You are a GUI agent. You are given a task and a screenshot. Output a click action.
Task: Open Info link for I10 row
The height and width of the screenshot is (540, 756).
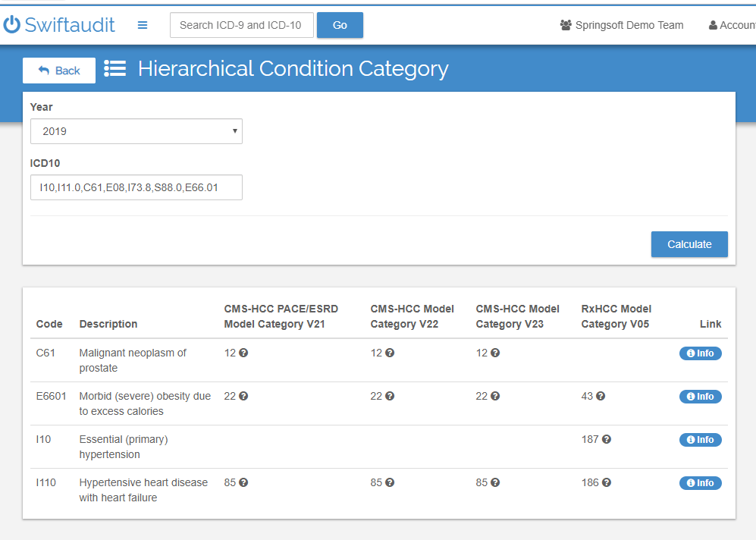pos(701,440)
